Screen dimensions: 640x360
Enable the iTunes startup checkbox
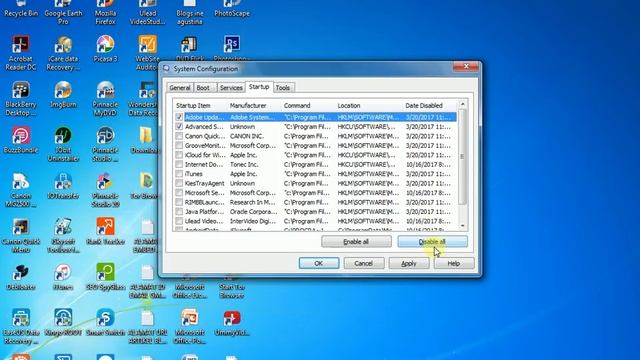(179, 174)
